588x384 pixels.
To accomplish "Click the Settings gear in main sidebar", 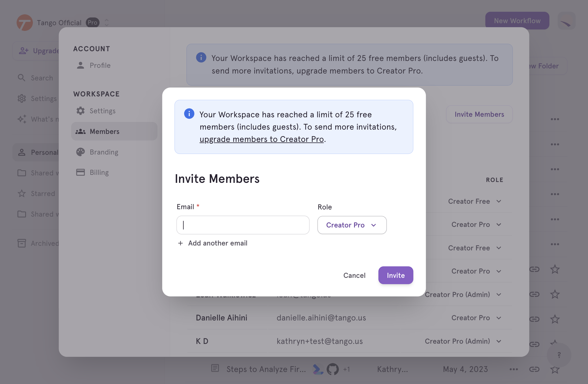I will click(22, 98).
